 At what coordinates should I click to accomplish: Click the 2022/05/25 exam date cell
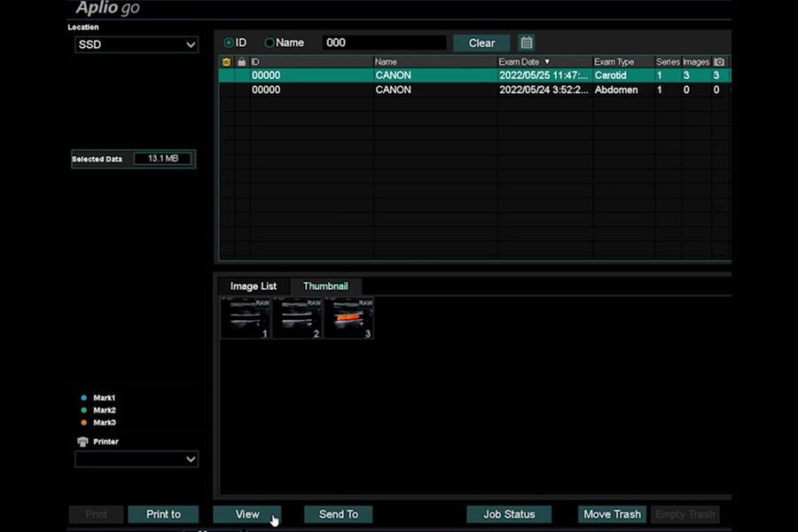click(x=544, y=75)
